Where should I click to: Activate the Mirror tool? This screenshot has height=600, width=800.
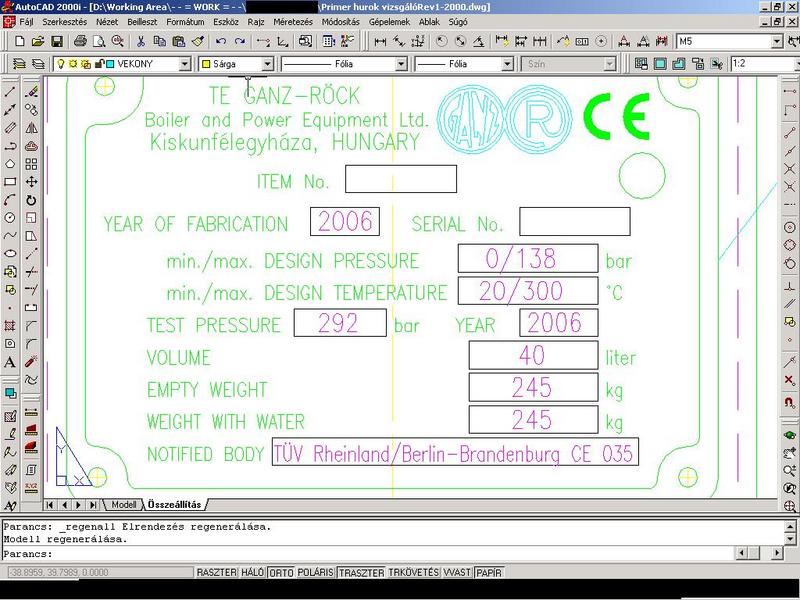(31, 128)
